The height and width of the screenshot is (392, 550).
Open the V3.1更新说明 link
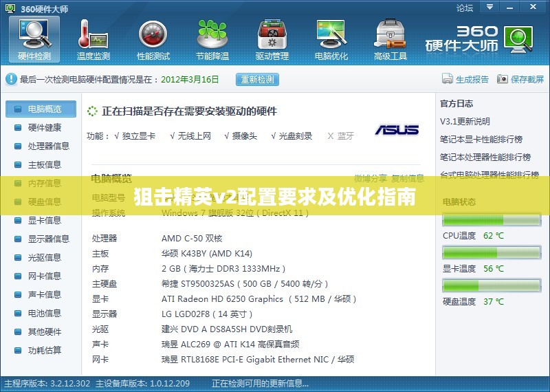pos(465,122)
